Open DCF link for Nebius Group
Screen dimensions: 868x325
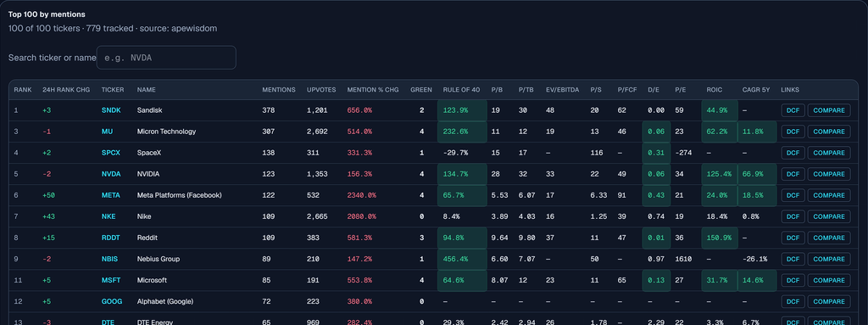[793, 259]
